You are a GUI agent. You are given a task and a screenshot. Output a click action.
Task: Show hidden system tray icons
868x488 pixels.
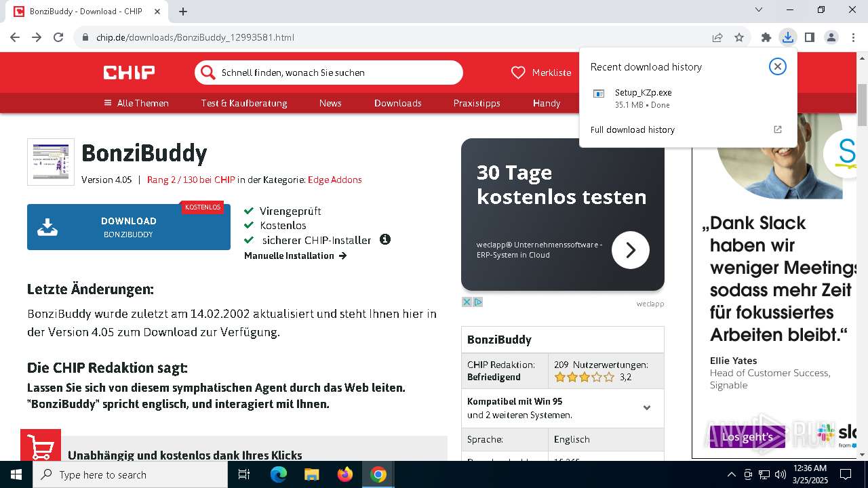(731, 474)
